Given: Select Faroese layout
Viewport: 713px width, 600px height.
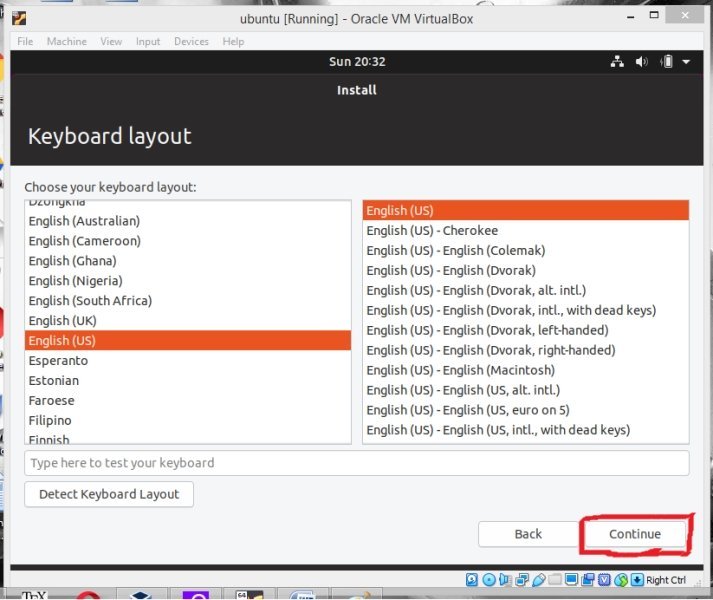Looking at the screenshot, I should point(188,401).
